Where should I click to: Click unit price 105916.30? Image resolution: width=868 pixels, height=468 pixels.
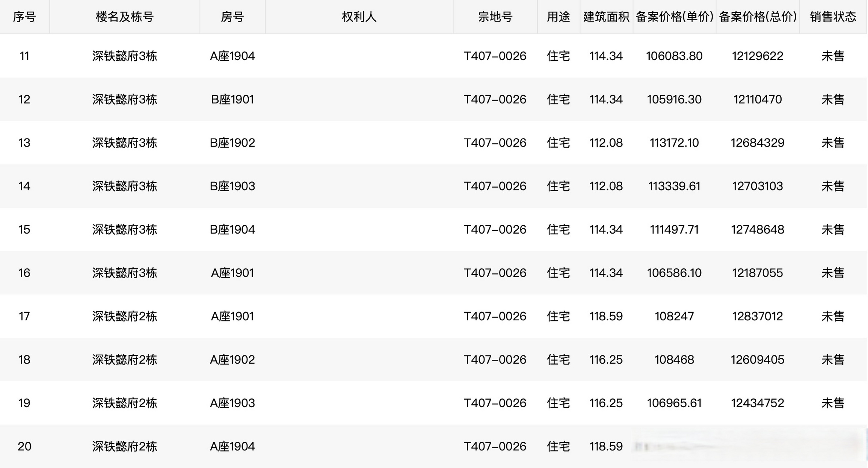point(674,99)
